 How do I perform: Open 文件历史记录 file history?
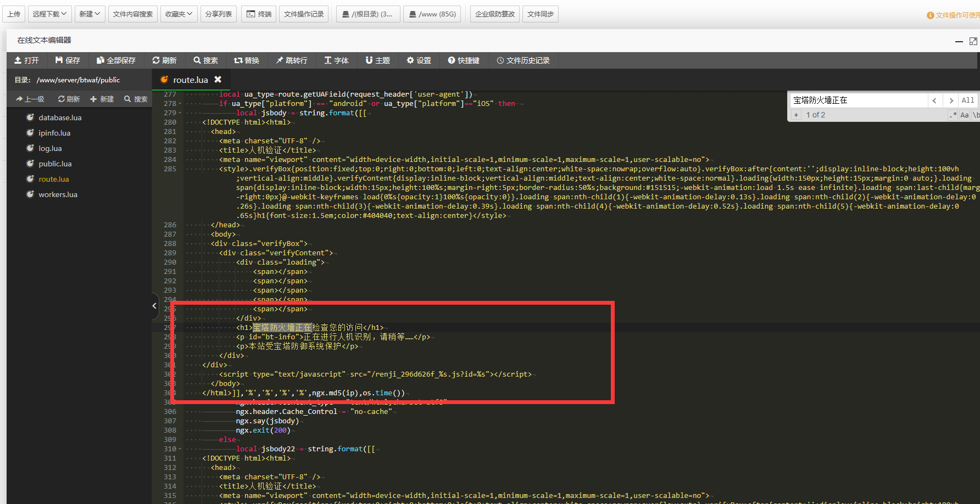(x=523, y=60)
